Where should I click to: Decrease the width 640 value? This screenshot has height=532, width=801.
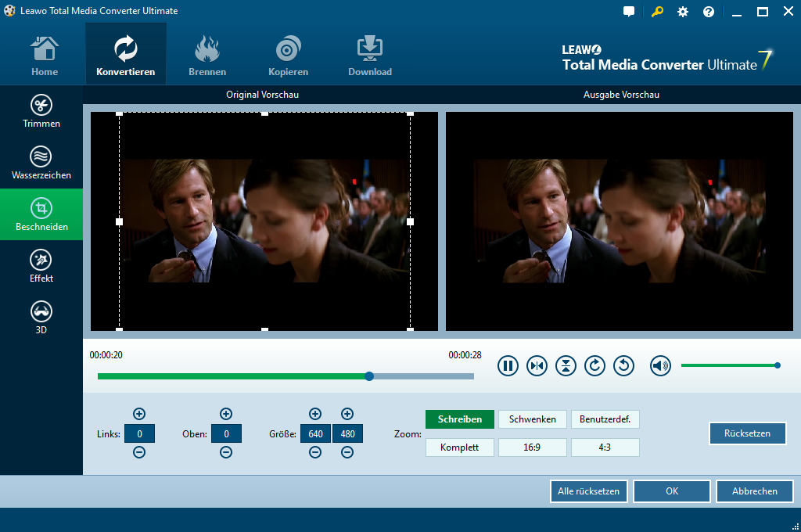(315, 452)
